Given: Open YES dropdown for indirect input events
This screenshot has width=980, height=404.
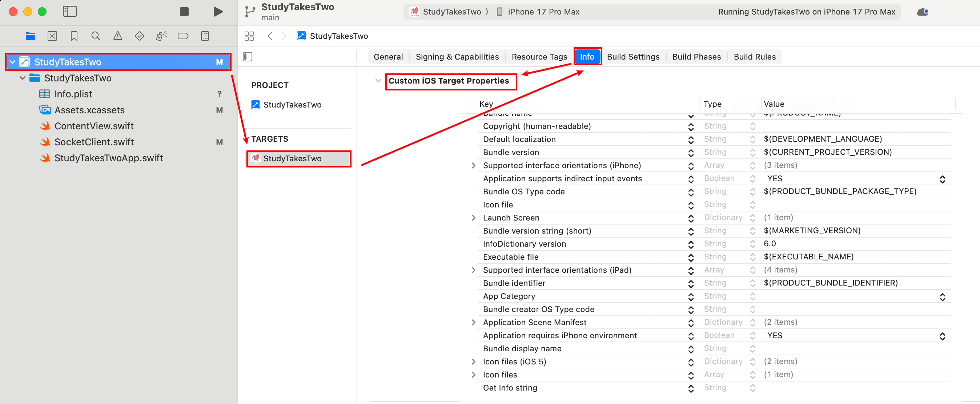Looking at the screenshot, I should [942, 179].
